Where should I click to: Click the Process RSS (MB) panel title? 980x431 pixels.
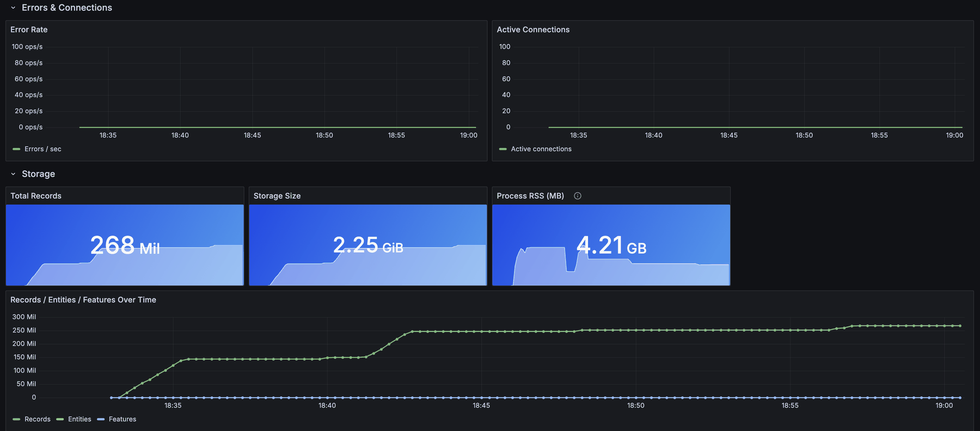pyautogui.click(x=530, y=196)
